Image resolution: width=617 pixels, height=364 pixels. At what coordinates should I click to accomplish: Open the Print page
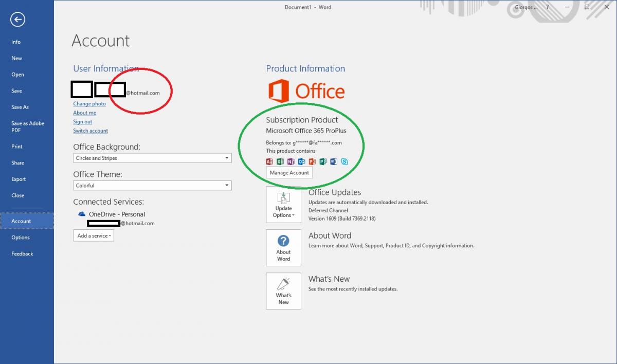click(17, 147)
